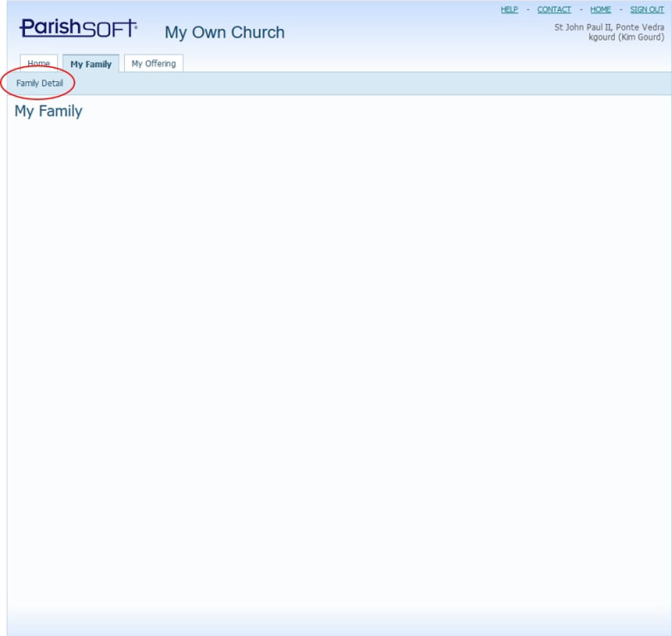Click the underlined Parish word in the logo

click(x=50, y=28)
